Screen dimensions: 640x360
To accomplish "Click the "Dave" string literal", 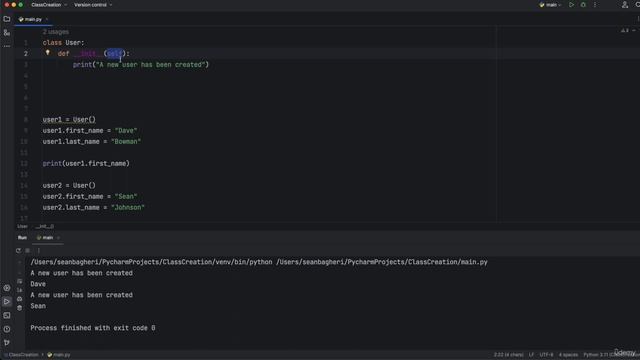I will point(126,131).
